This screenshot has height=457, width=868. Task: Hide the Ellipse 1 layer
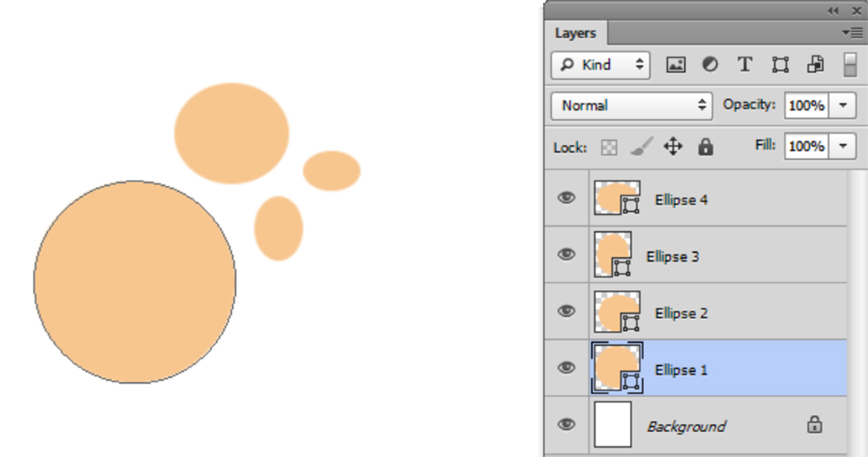click(x=566, y=368)
